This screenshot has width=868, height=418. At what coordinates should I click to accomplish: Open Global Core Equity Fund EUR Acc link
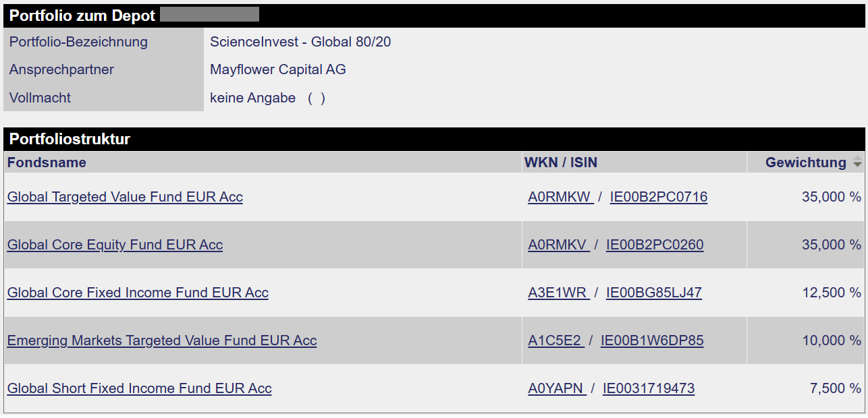click(115, 245)
